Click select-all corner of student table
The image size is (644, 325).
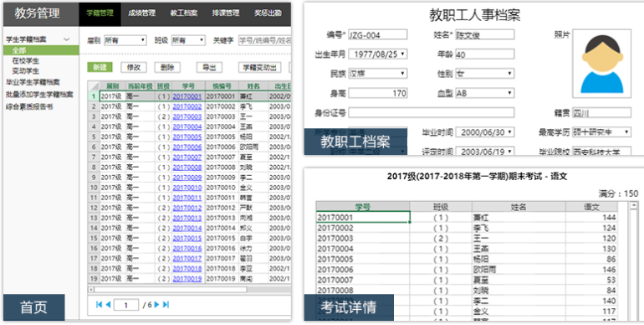93,86
